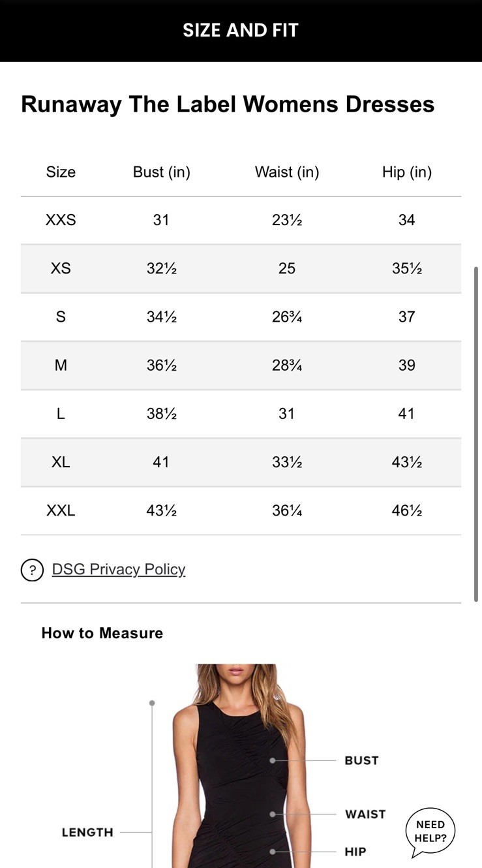The image size is (482, 868).
Task: Click the HIP label on the diagram
Action: (x=355, y=852)
